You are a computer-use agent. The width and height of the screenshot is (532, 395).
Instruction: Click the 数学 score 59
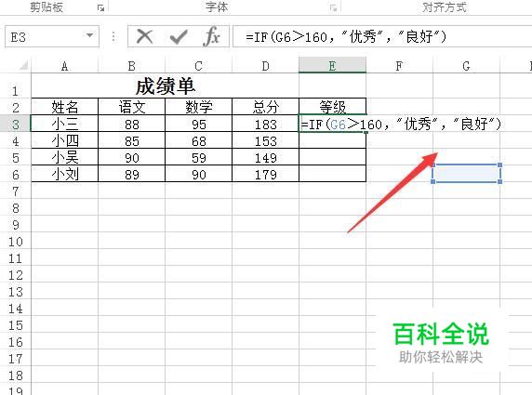198,157
